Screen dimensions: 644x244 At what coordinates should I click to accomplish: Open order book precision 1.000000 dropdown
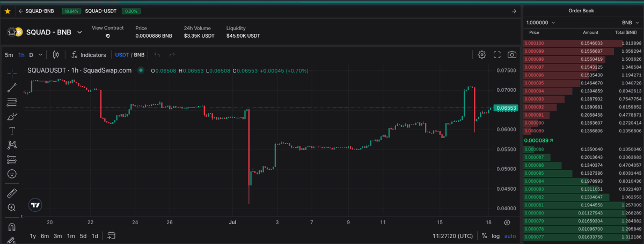(540, 23)
